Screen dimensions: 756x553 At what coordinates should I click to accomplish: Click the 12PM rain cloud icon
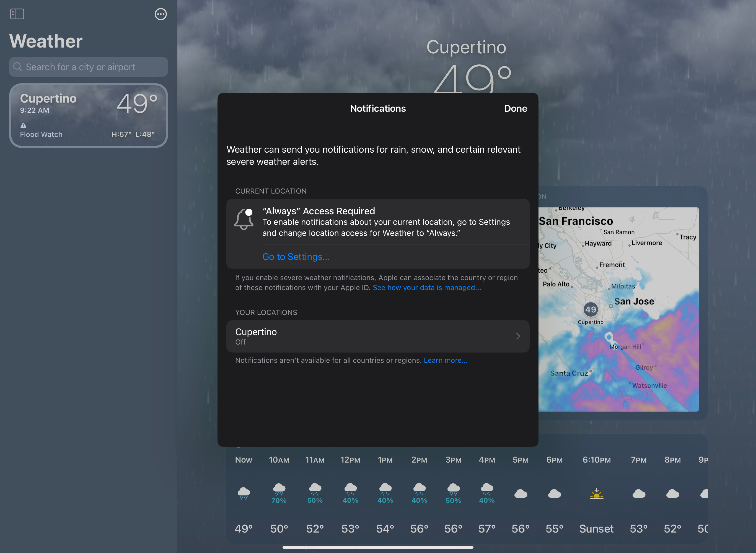click(350, 489)
